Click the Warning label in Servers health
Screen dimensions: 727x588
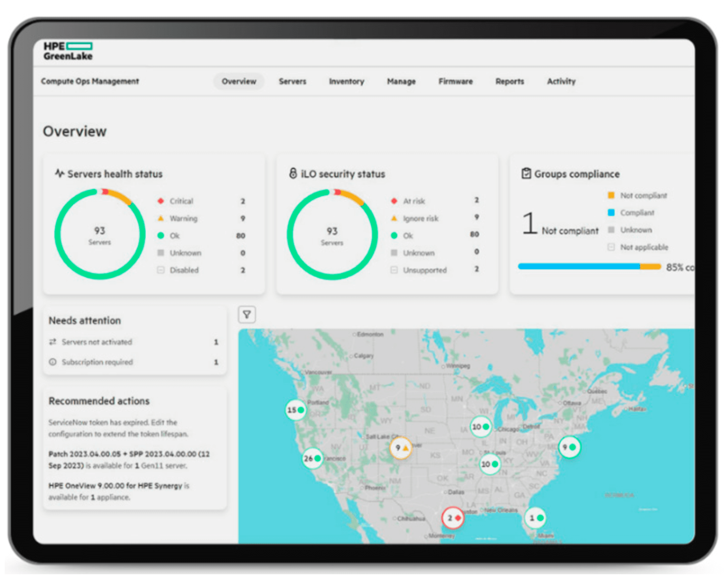click(183, 218)
